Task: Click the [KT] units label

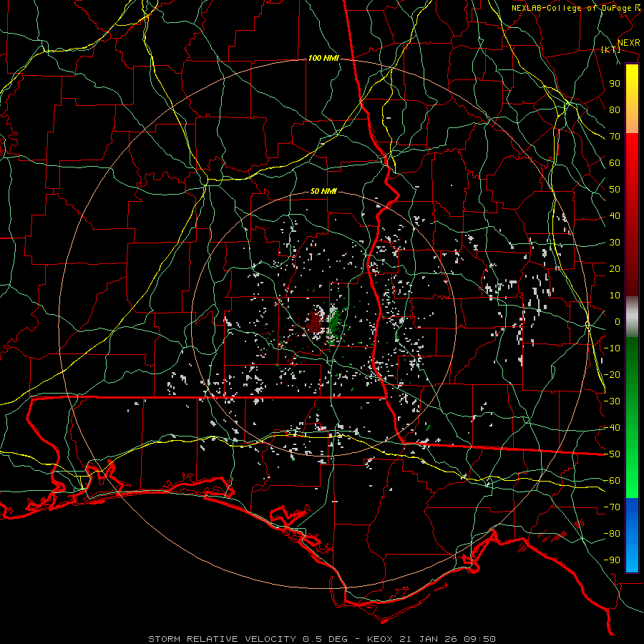Action: pos(610,49)
